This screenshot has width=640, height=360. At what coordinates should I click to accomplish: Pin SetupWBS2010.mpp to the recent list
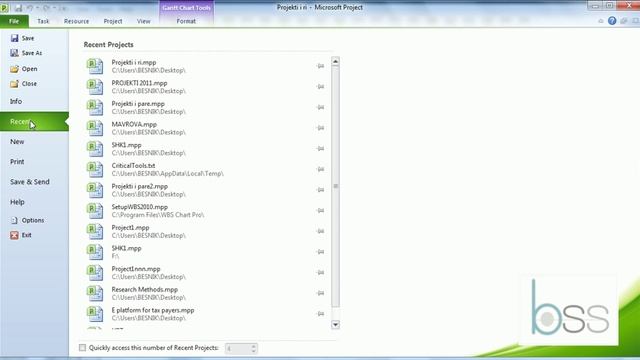320,211
